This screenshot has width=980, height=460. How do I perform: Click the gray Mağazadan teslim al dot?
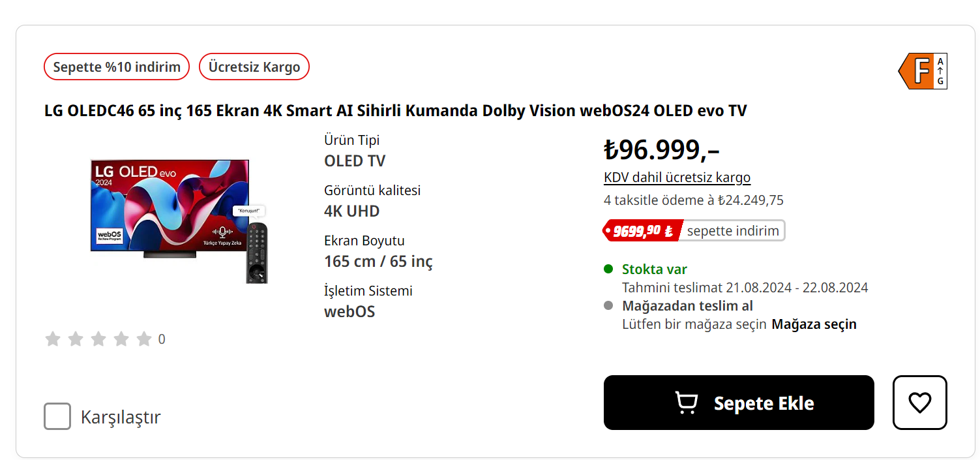(608, 305)
